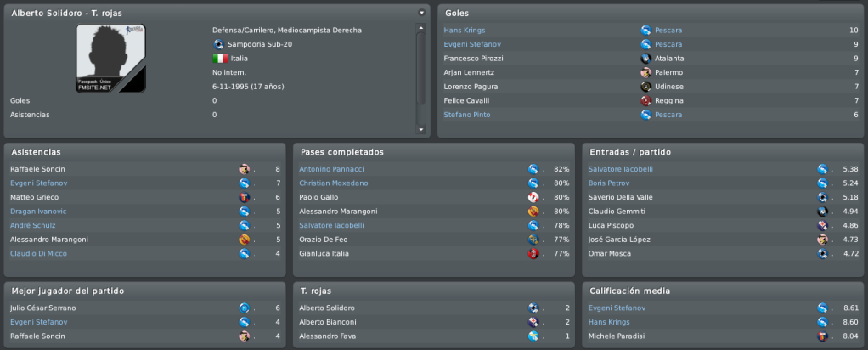868x350 pixels.
Task: Click scroll down arrow in player info
Action: 420,130
